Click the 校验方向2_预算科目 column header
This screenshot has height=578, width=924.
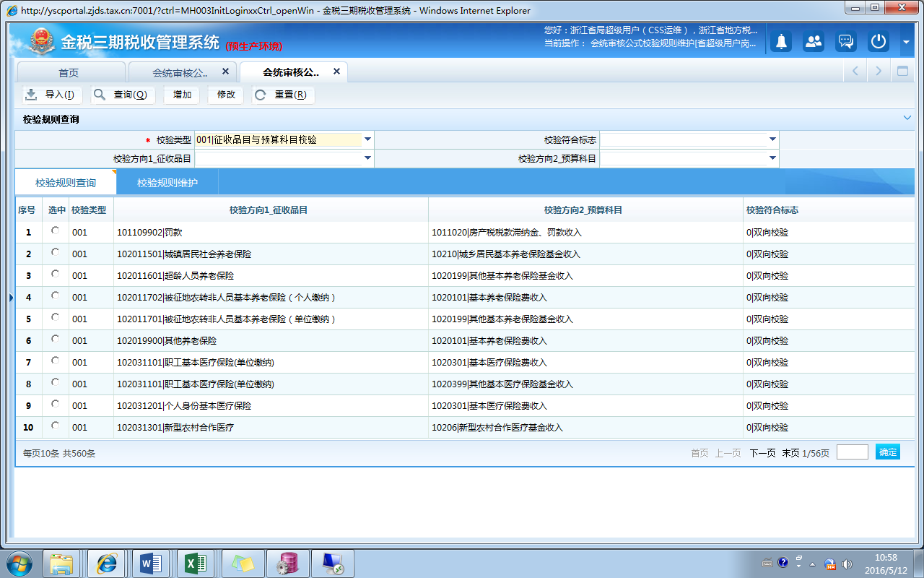(585, 210)
